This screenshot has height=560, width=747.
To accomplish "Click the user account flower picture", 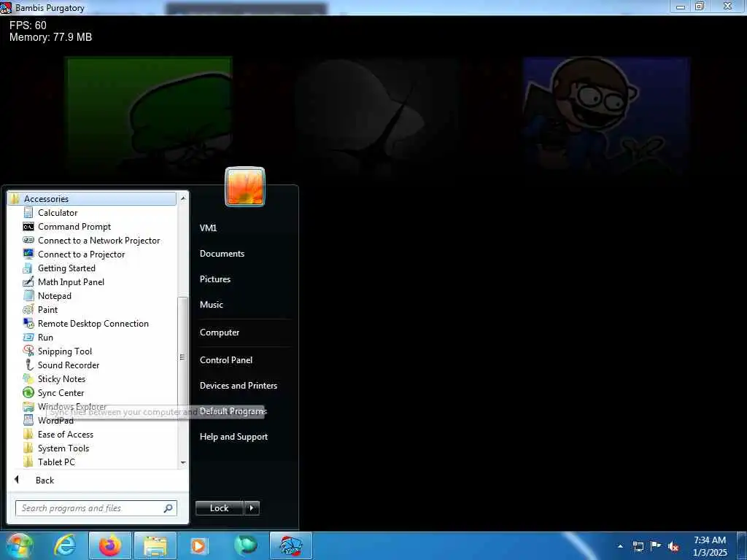I will point(245,186).
